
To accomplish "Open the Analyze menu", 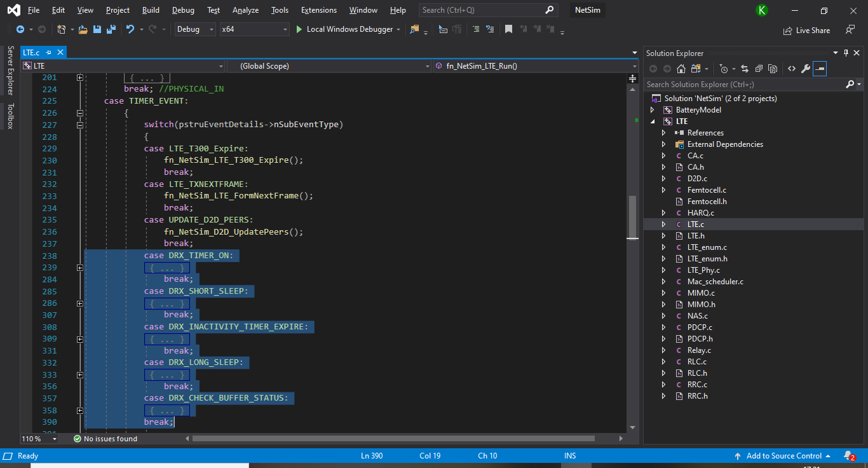I will coord(245,10).
